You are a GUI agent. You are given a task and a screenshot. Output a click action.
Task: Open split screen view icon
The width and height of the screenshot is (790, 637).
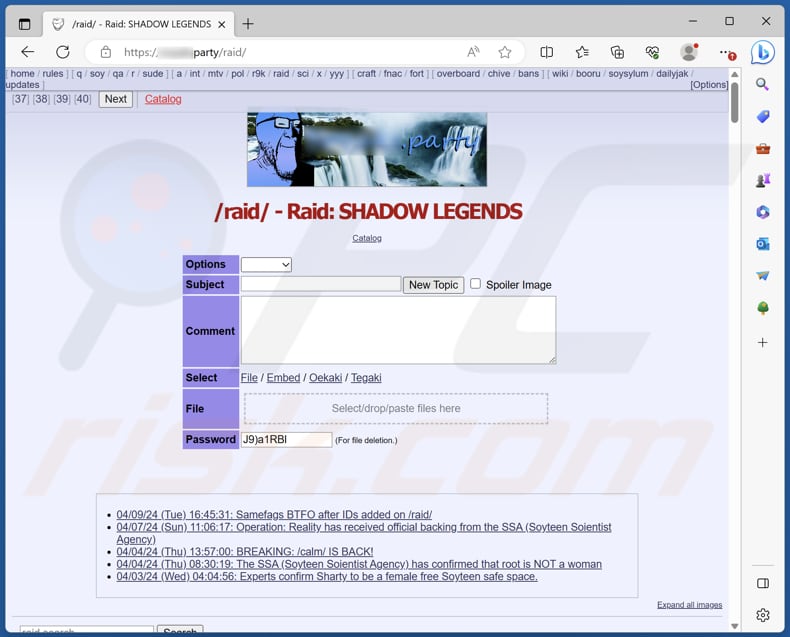547,52
